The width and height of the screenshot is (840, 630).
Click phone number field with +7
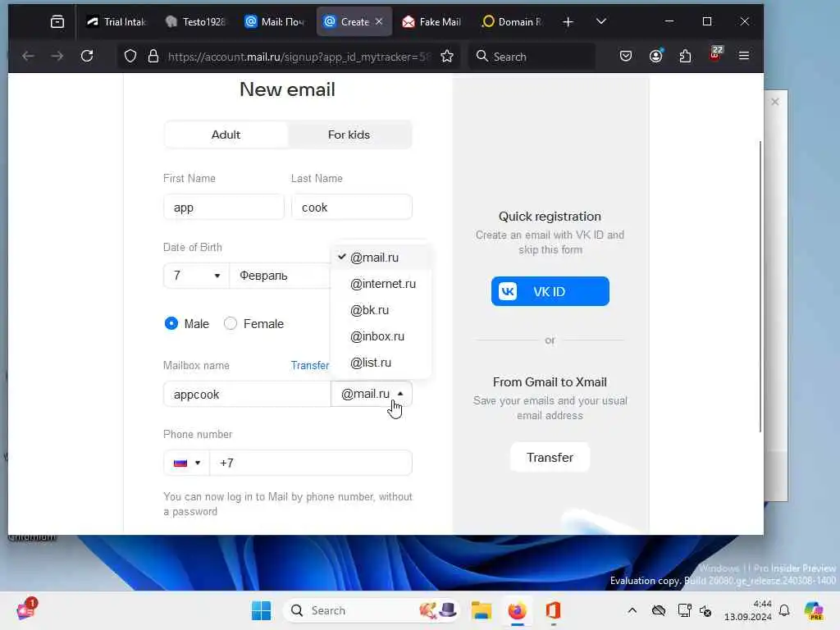pos(311,463)
